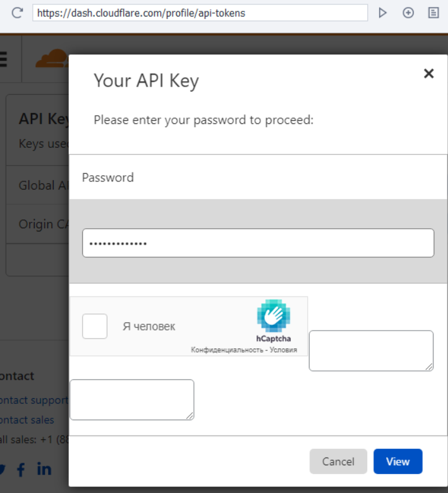The image size is (448, 493).
Task: Open the "Условия" hCaptcha link
Action: pos(283,350)
